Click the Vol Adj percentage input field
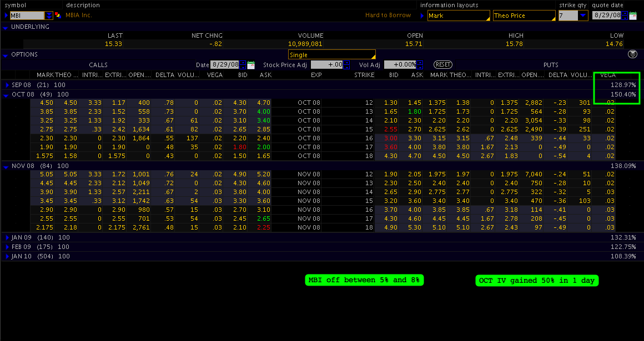Screen dimensions: 644x341 (x=400, y=65)
